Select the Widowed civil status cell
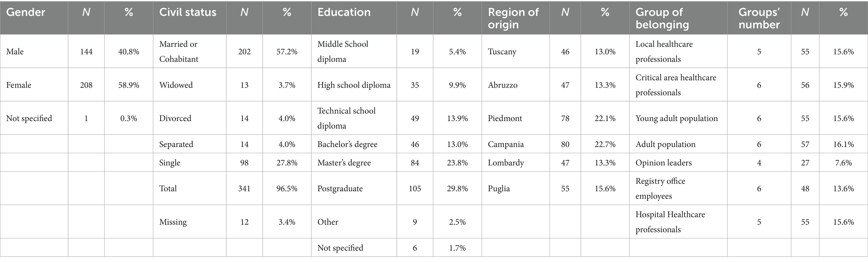Screen dimensions: 868x262 click(176, 85)
